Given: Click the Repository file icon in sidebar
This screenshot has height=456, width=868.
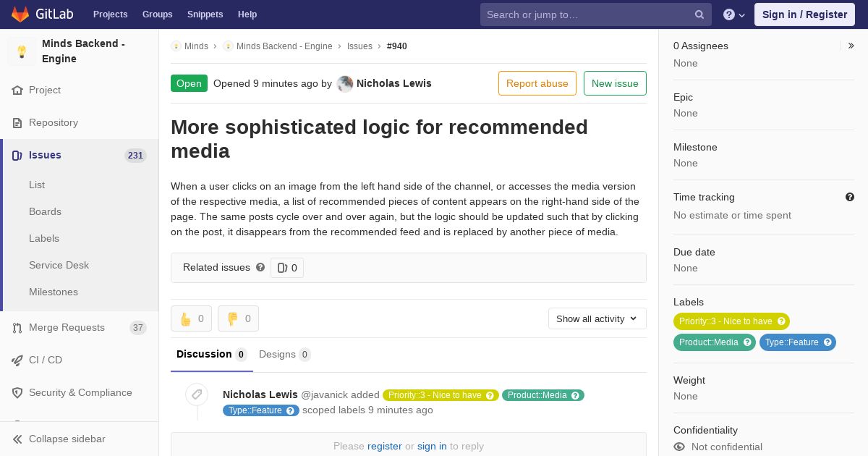Looking at the screenshot, I should (x=17, y=123).
